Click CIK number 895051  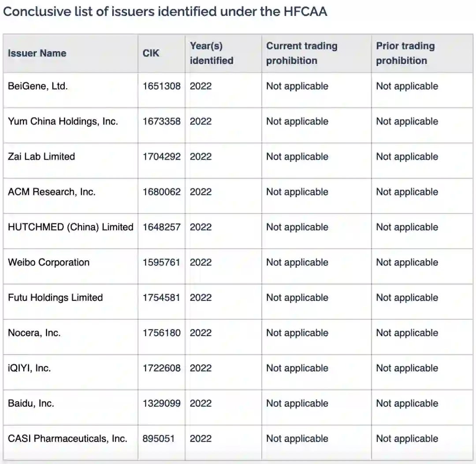(x=158, y=439)
